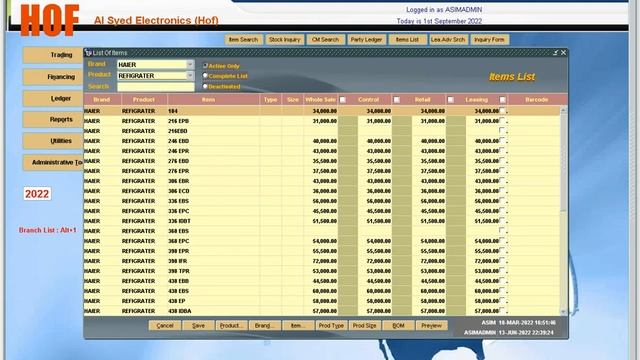The image size is (640, 360).
Task: Click the BOM button
Action: coord(398,325)
